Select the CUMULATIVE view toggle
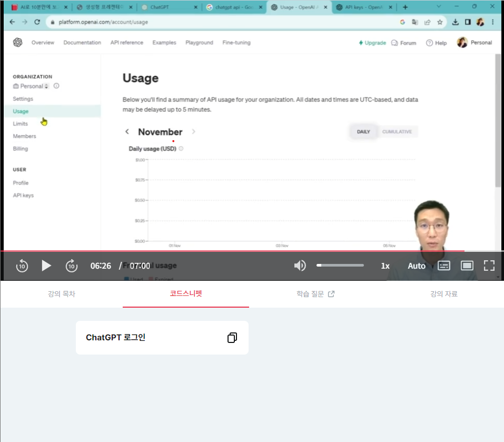 click(x=397, y=132)
